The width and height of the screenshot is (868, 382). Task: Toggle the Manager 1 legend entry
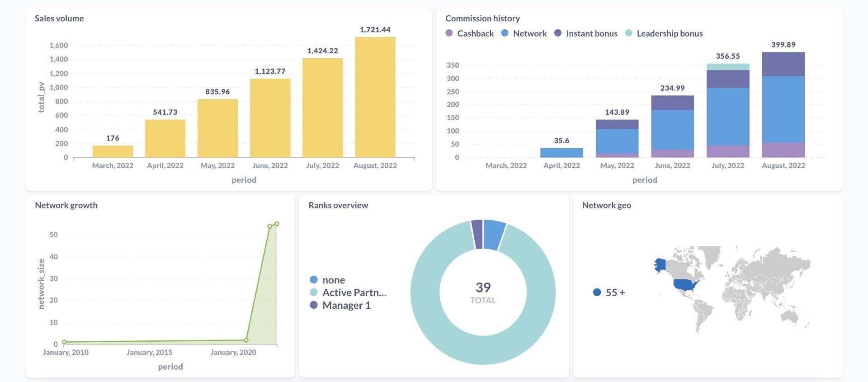pyautogui.click(x=340, y=305)
